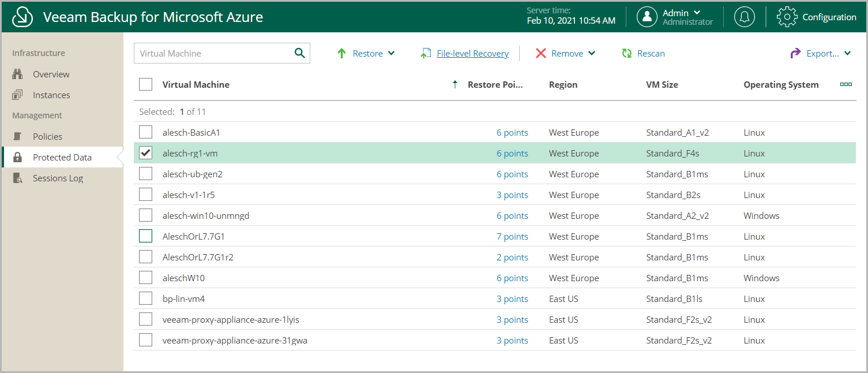Screen dimensions: 868x373
Task: Click the Admin user avatar icon
Action: point(647,17)
